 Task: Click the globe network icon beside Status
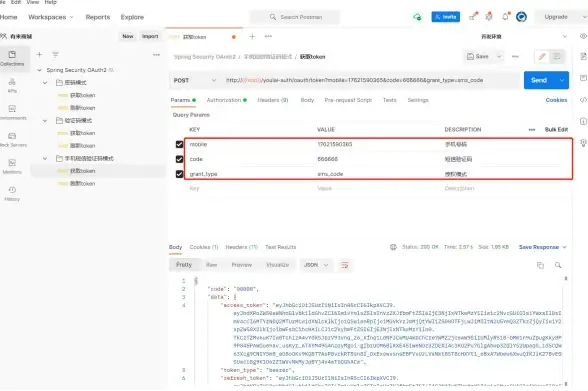click(393, 247)
